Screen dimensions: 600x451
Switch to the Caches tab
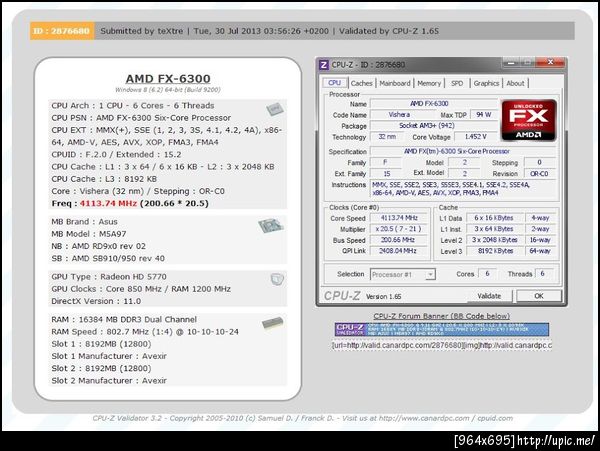[362, 83]
